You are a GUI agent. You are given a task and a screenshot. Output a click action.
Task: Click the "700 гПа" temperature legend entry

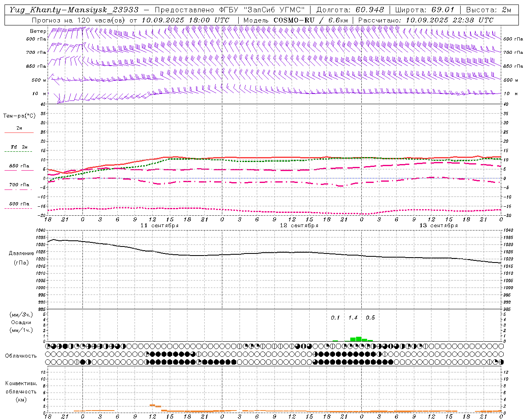click(19, 185)
